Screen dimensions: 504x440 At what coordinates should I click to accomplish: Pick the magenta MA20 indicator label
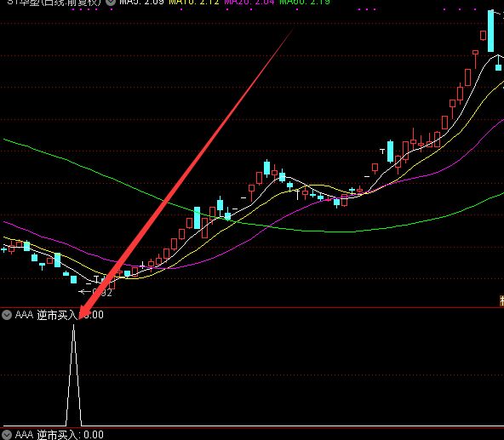(249, 3)
